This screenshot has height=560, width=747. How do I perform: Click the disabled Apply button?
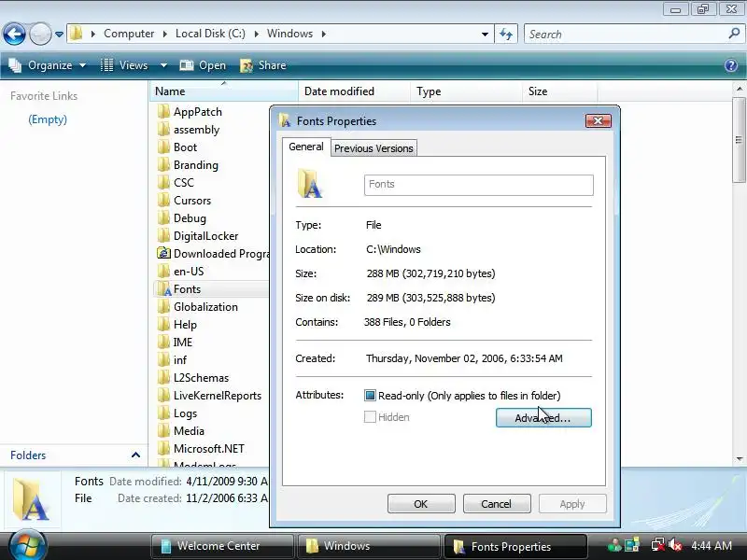point(572,504)
